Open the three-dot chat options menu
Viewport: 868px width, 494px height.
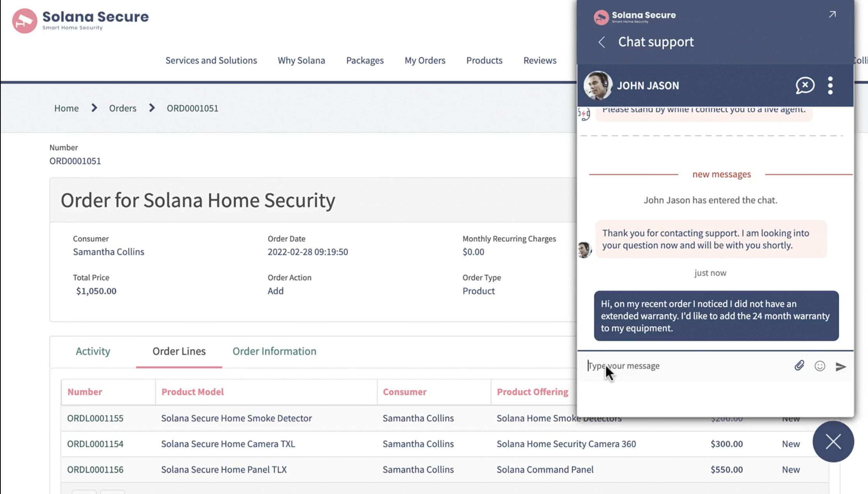click(830, 85)
